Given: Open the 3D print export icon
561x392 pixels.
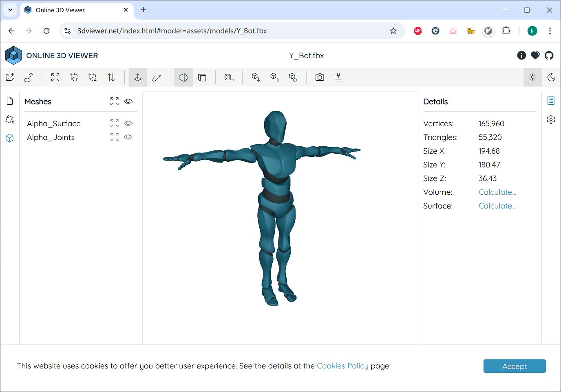Looking at the screenshot, I should click(338, 77).
